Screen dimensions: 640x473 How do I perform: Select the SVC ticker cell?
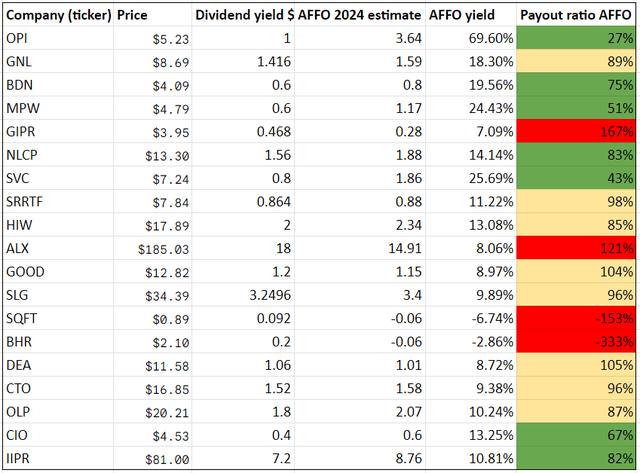pyautogui.click(x=58, y=178)
